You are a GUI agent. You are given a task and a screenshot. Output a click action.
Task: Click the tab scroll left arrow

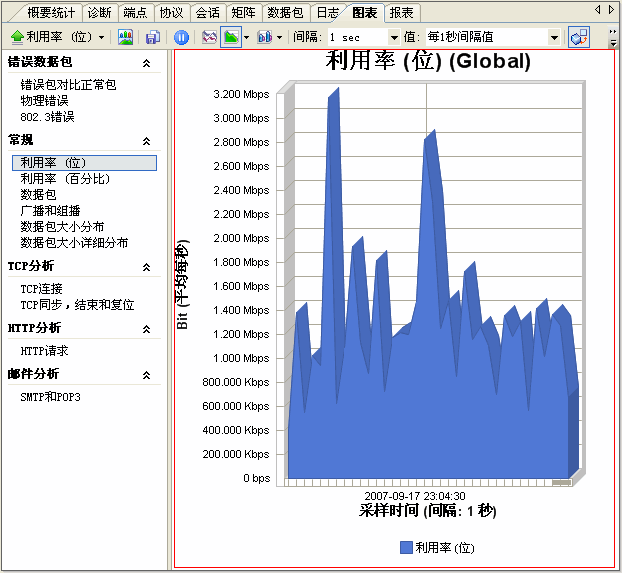[x=598, y=10]
